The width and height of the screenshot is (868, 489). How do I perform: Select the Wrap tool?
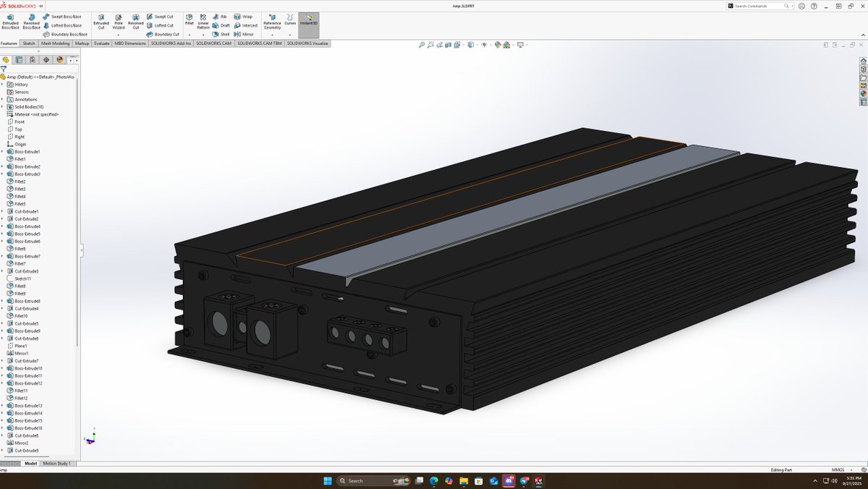point(244,16)
